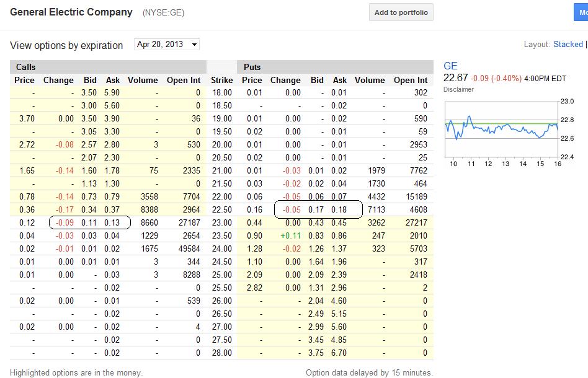Click the GE intraday price chart
This screenshot has height=378, width=588.
pos(501,130)
